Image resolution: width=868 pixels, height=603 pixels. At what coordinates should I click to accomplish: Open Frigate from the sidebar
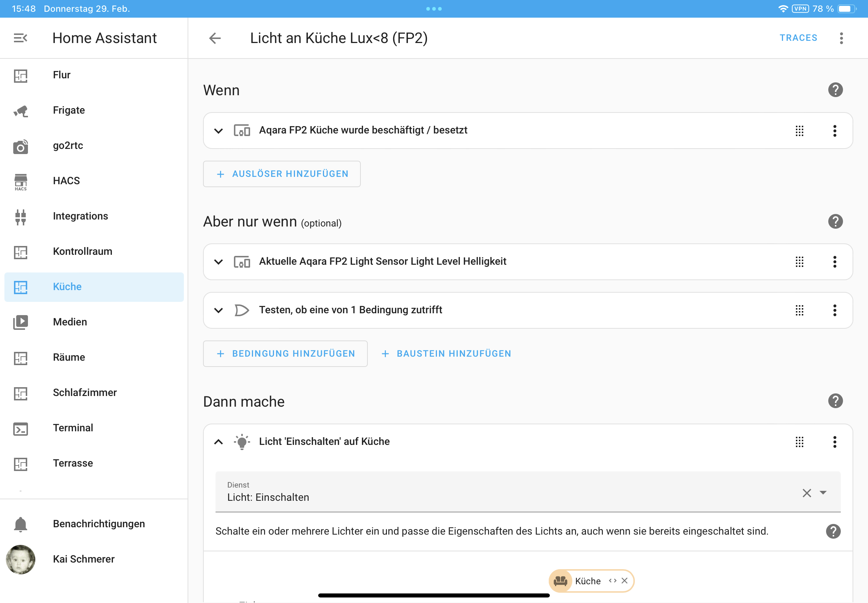coord(68,110)
